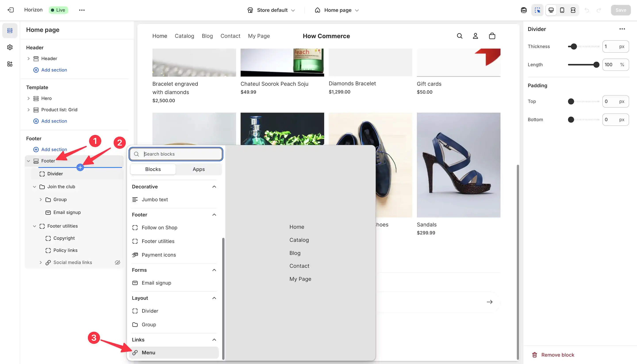Collapse Footer utilities in sidebar tree
This screenshot has width=637, height=364.
click(x=35, y=226)
